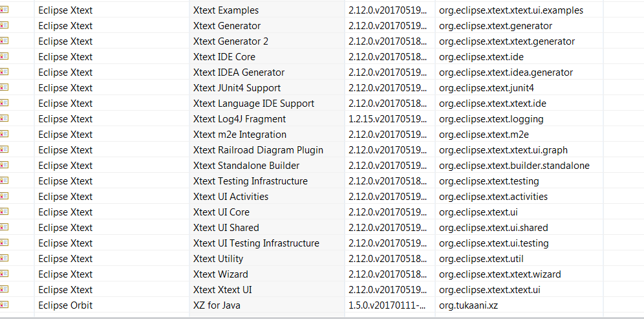Select Xtext UI Testing Infrastructure entry
The width and height of the screenshot is (644, 319).
[x=256, y=243]
